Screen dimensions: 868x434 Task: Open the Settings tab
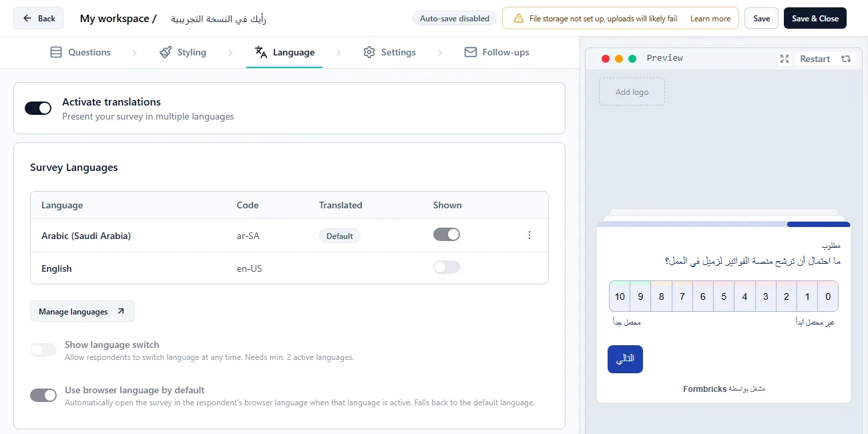pyautogui.click(x=389, y=52)
